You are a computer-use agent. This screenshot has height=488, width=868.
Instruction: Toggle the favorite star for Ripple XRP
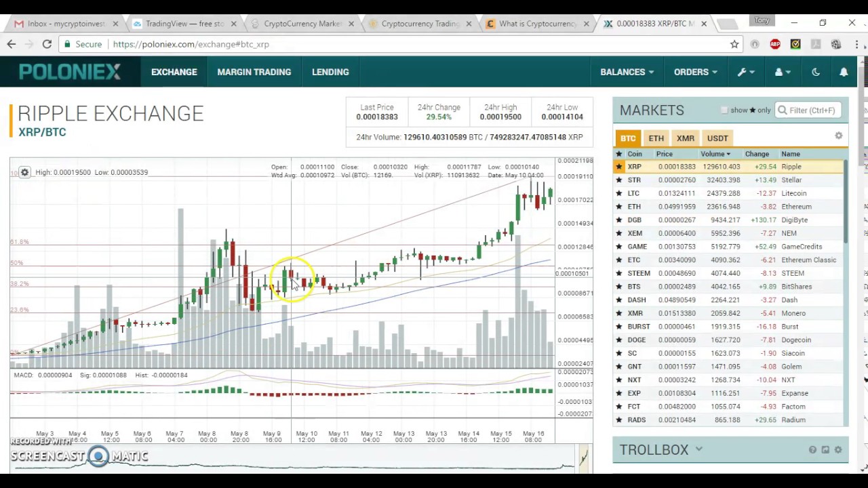click(x=618, y=167)
